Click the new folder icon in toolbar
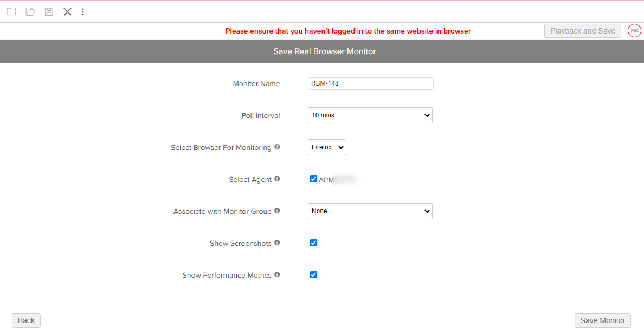This screenshot has width=644, height=334. pyautogui.click(x=11, y=11)
